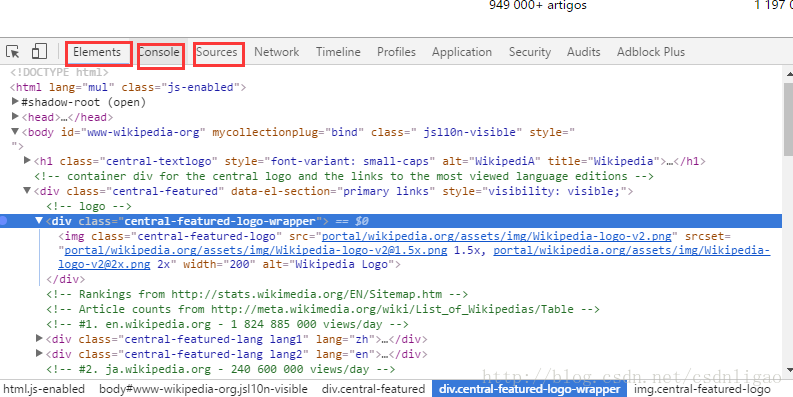The width and height of the screenshot is (793, 397).
Task: Click the elements panel vertical scrollbar thumb
Action: (788, 118)
